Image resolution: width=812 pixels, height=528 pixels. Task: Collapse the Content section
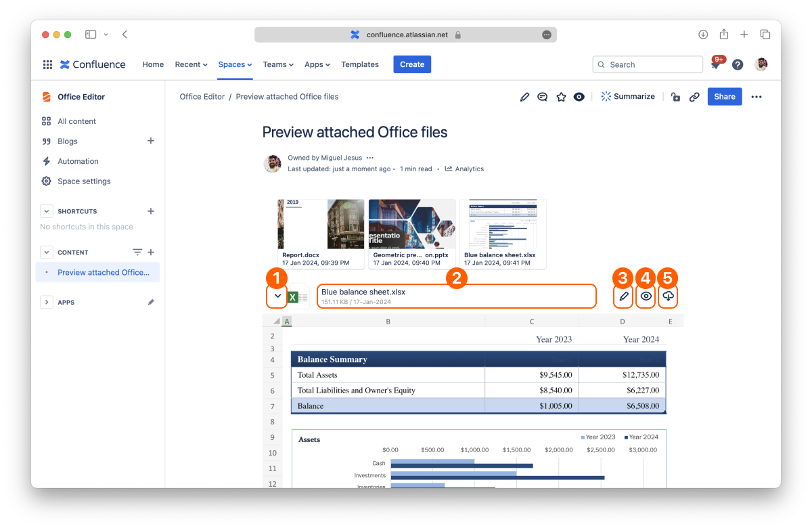[46, 252]
